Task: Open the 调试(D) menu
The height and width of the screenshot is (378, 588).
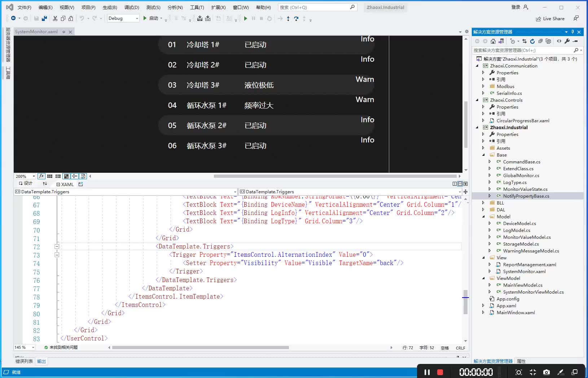Action: tap(132, 7)
